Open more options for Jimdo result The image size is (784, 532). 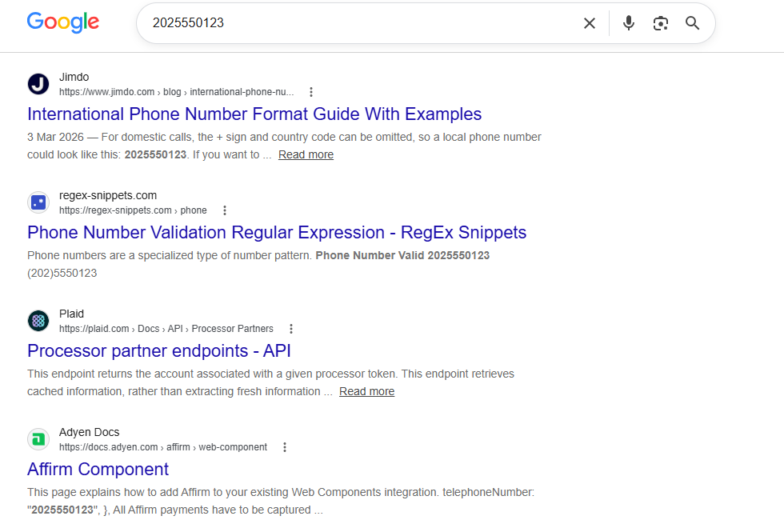311,92
